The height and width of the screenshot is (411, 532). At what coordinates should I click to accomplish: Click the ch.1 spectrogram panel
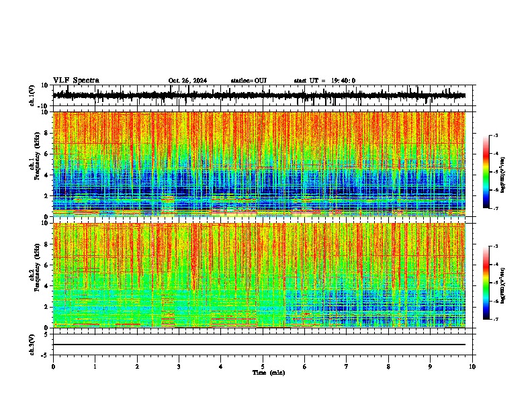(x=259, y=164)
